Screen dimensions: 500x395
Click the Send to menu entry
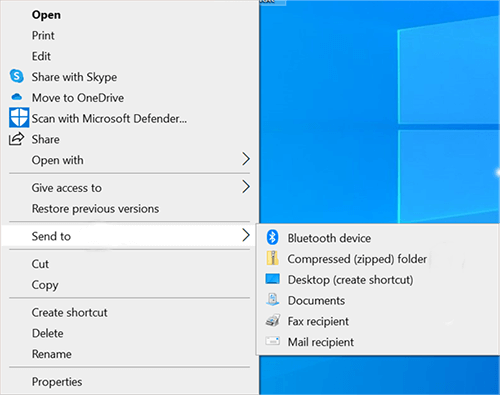pyautogui.click(x=129, y=236)
